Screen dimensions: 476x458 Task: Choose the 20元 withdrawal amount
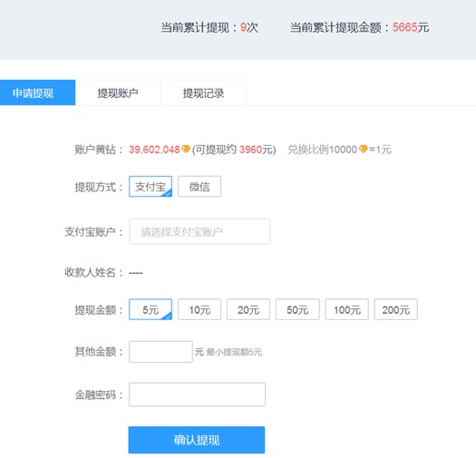pos(248,309)
